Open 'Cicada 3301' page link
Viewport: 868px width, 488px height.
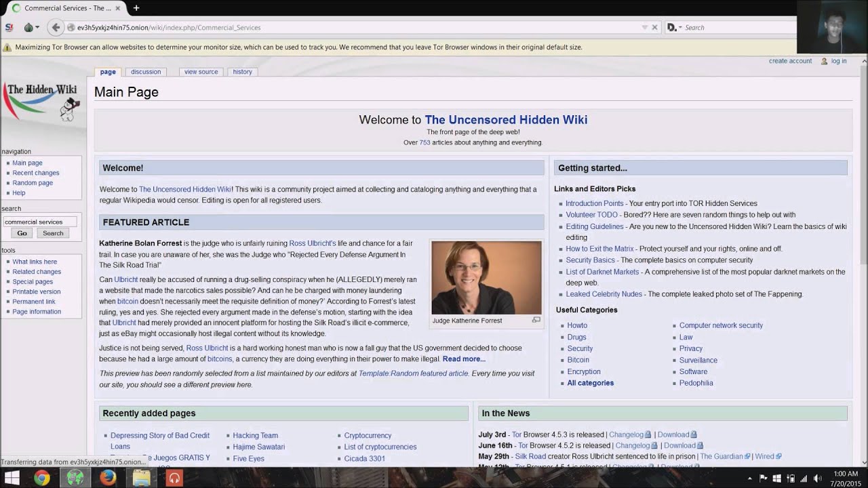click(365, 459)
